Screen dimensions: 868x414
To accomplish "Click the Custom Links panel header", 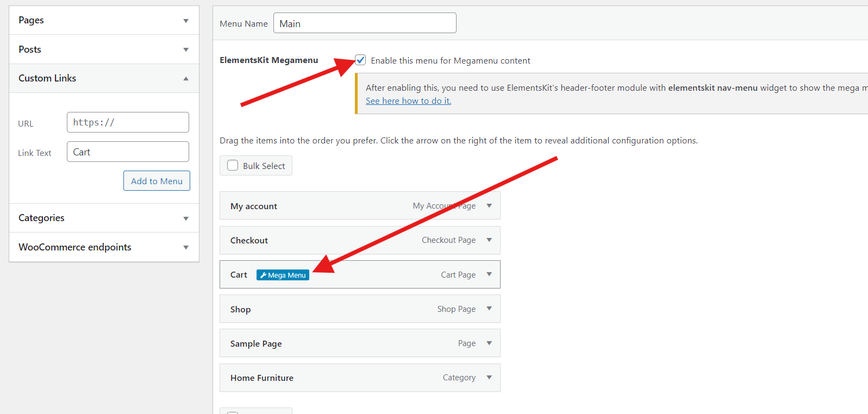I will point(104,78).
